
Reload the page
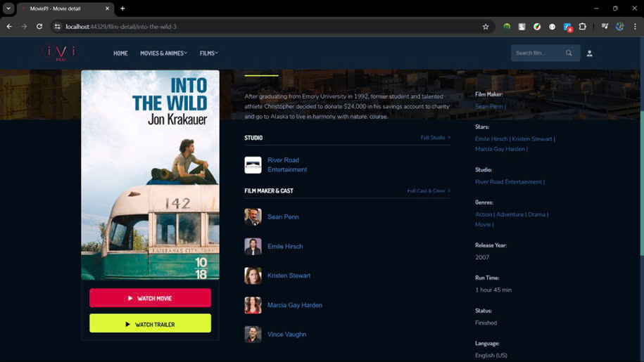(39, 27)
